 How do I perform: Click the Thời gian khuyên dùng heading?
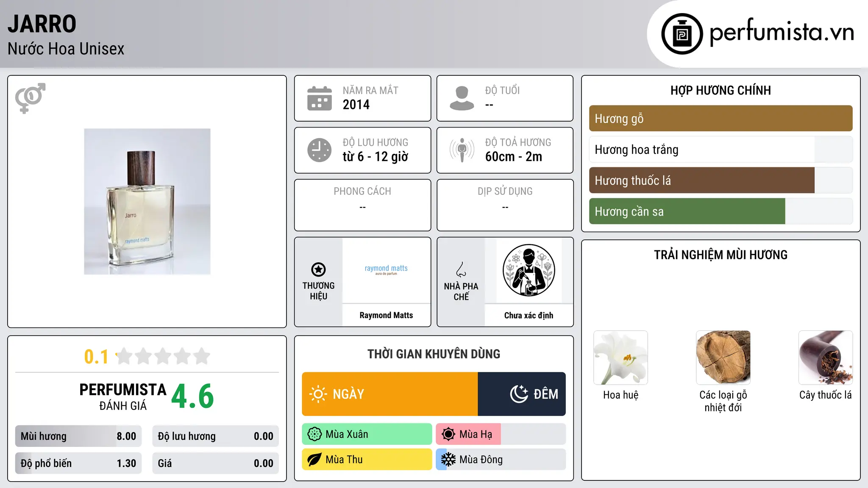coord(434,354)
